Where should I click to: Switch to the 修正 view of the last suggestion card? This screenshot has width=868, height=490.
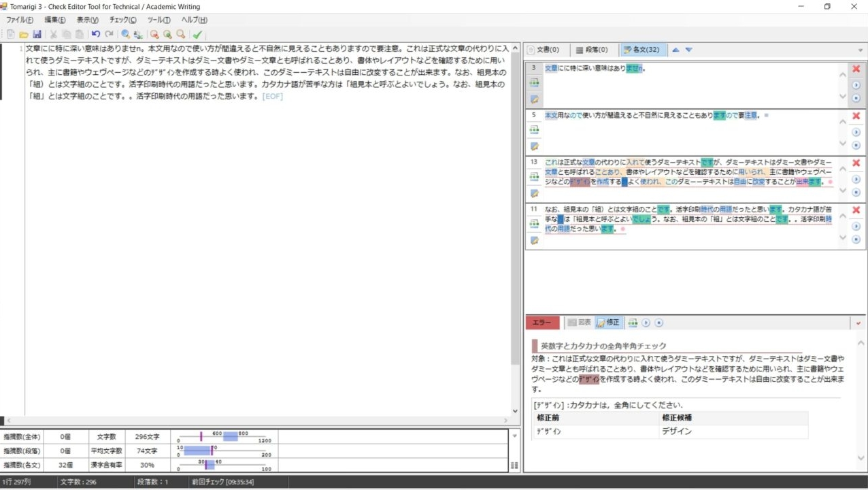(x=535, y=240)
